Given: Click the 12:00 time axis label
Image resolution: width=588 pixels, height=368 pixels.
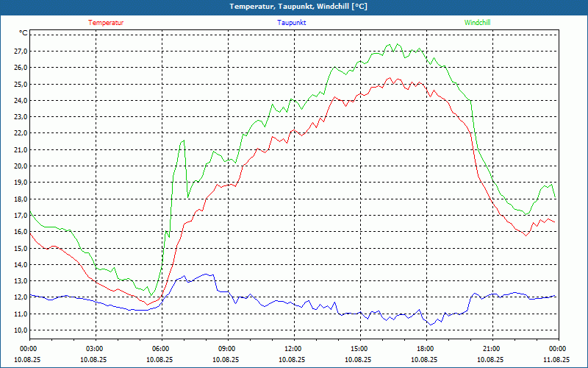Looking at the screenshot, I should click(294, 348).
